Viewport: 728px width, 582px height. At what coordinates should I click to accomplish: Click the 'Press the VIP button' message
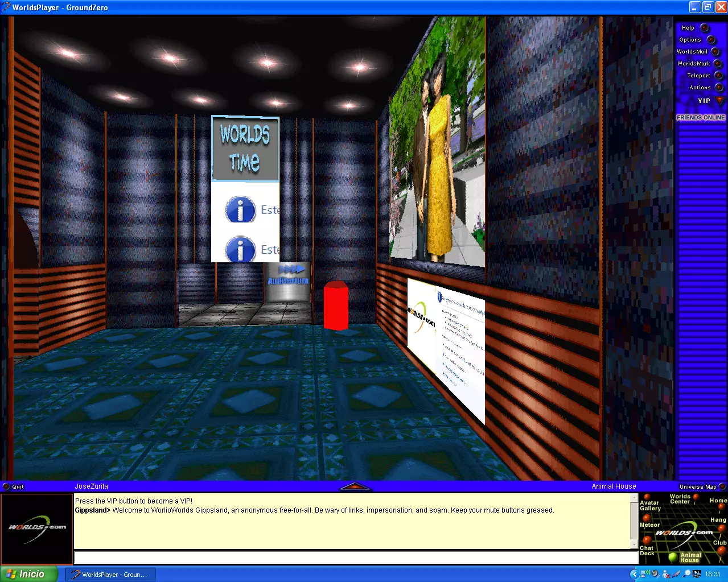[x=134, y=501]
